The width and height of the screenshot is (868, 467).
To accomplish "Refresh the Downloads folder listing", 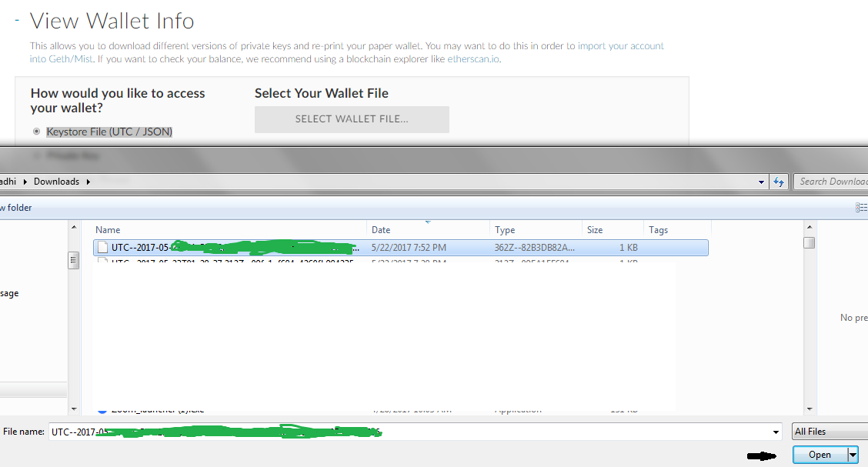I will click(x=779, y=182).
